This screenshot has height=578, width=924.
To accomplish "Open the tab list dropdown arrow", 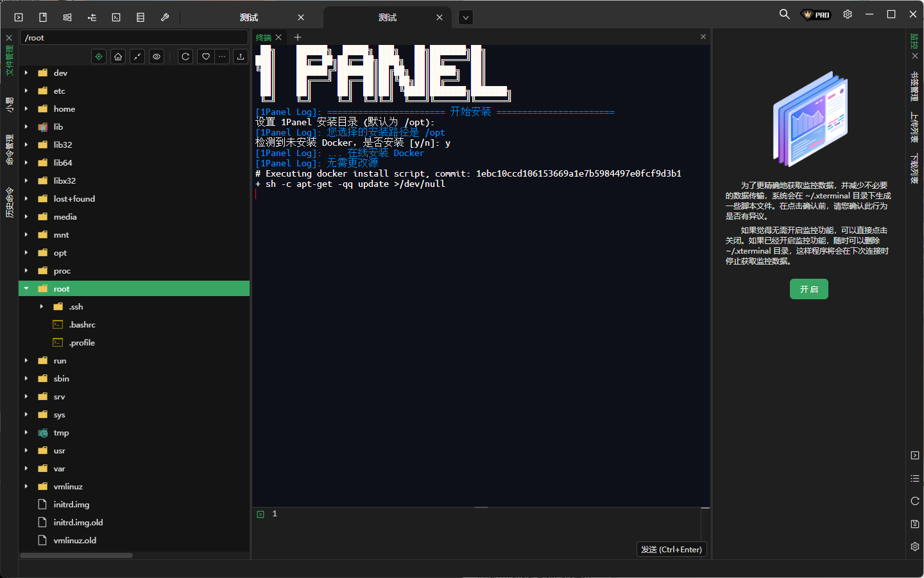I will point(466,17).
